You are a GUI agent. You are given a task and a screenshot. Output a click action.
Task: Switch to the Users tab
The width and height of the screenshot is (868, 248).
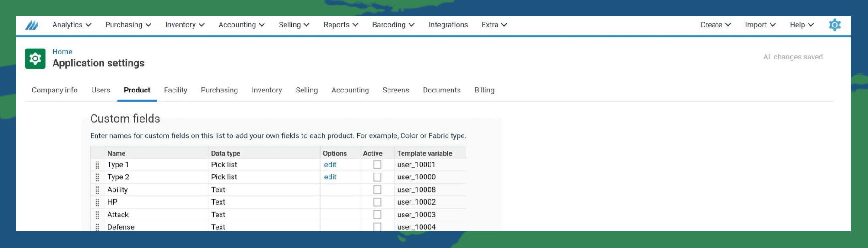(101, 90)
